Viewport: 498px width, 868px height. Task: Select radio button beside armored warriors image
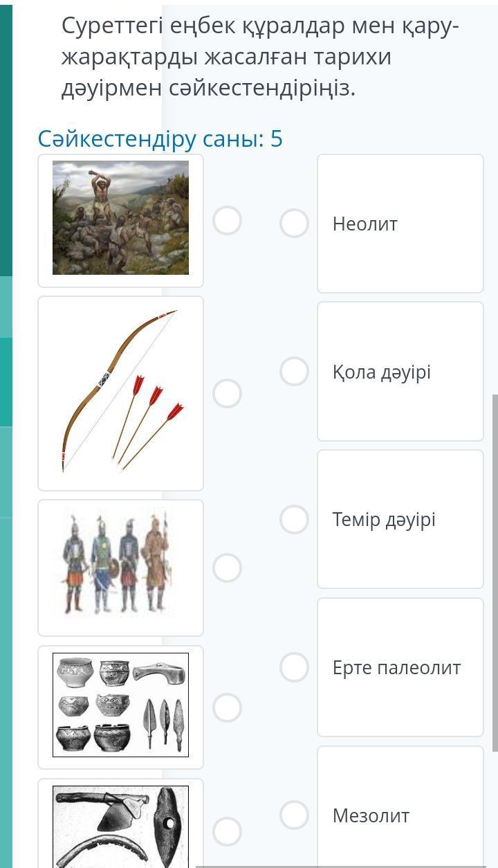pos(227,568)
